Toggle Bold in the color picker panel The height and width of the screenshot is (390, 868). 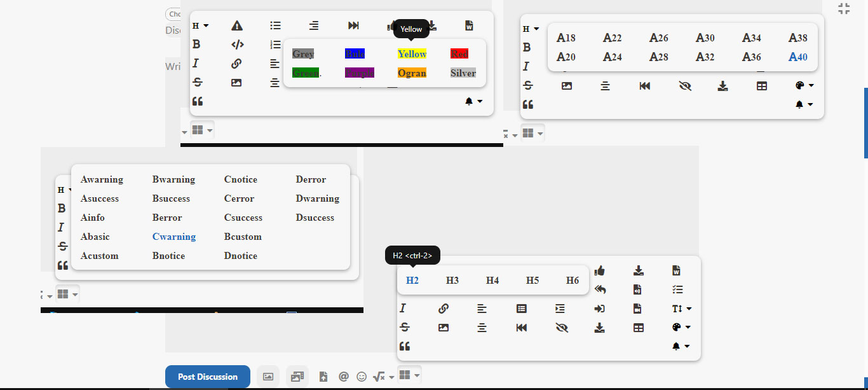(x=196, y=45)
